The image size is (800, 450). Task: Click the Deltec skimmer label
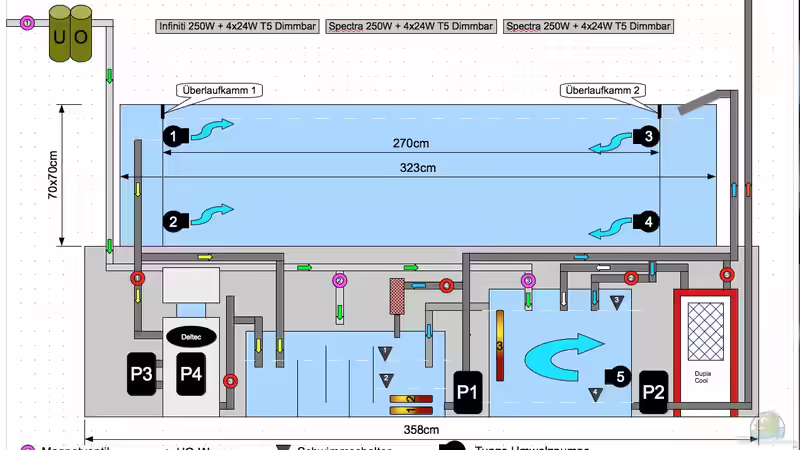coord(190,337)
